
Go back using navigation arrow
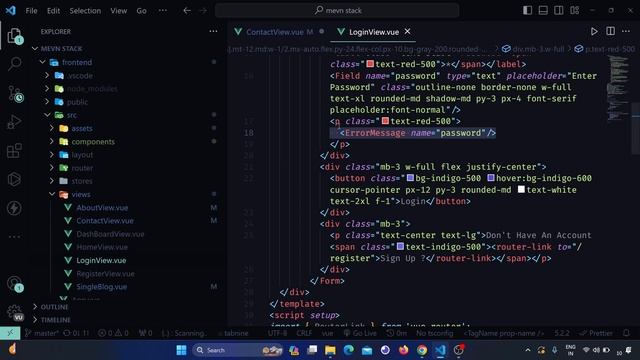[x=187, y=11]
